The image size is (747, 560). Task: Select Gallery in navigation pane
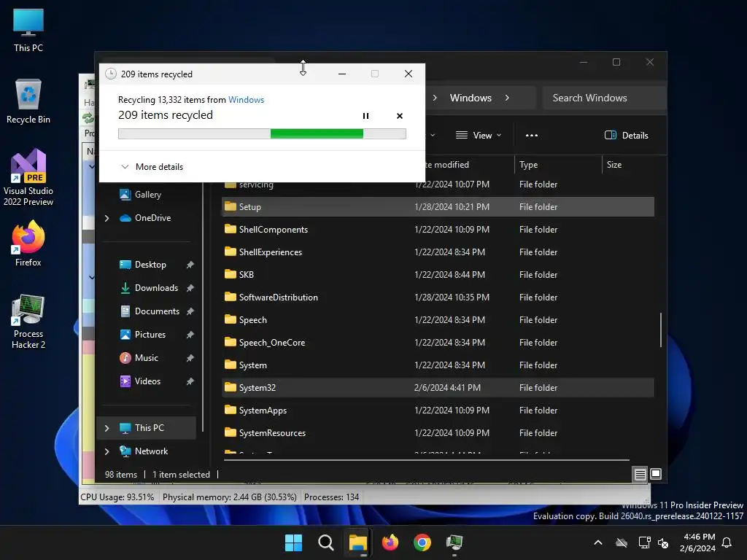tap(147, 194)
